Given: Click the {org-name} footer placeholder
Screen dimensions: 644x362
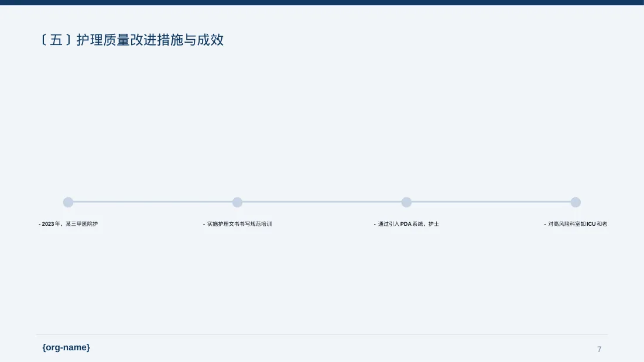Looking at the screenshot, I should (66, 347).
